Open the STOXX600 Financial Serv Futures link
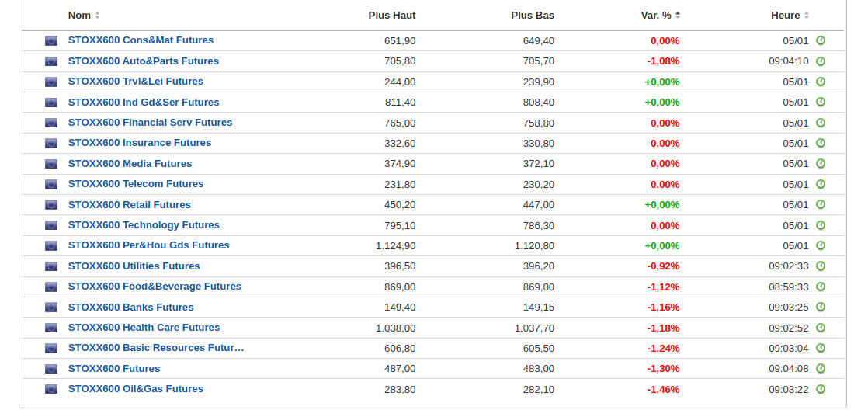Screen dimensions: 868x417 [x=150, y=123]
